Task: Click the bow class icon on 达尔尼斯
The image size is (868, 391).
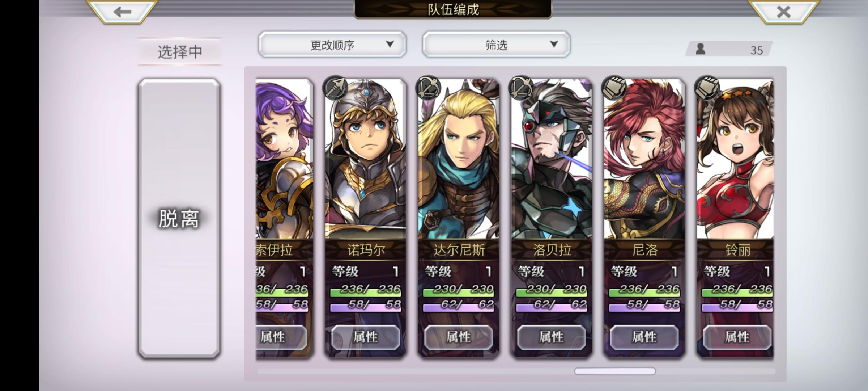Action: pos(428,88)
